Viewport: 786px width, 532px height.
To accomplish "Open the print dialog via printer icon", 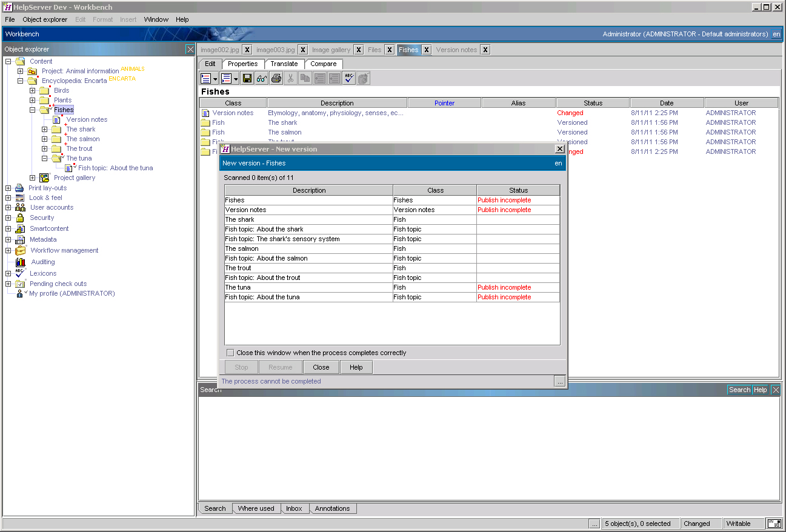I will coord(276,78).
